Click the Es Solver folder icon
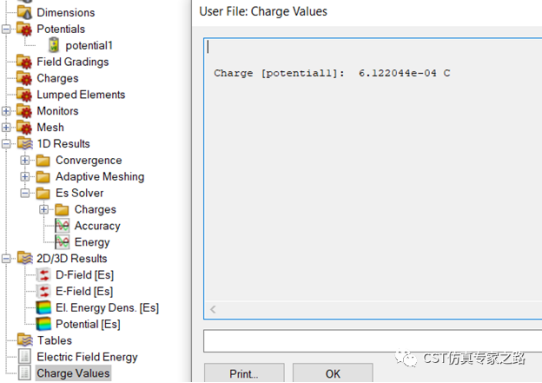This screenshot has width=542, height=383. coord(43,193)
